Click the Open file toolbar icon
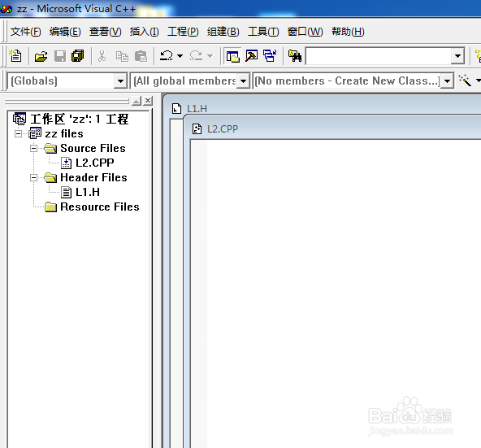Image resolution: width=481 pixels, height=448 pixels. coord(41,56)
